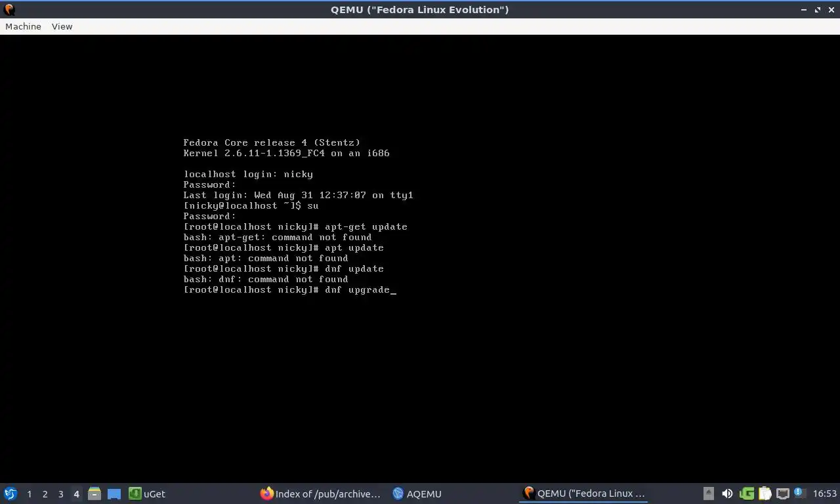Click the green uGet tray icon
The height and width of the screenshot is (504, 840).
(746, 493)
